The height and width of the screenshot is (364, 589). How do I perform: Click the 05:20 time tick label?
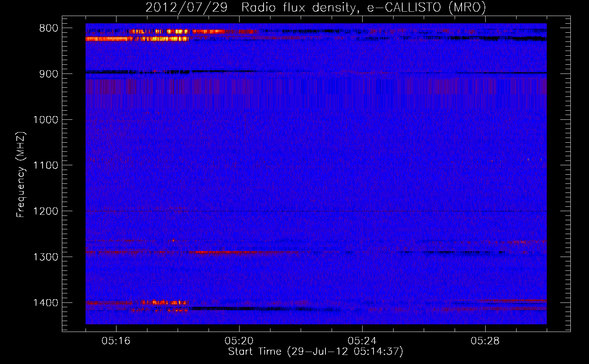tap(239, 341)
